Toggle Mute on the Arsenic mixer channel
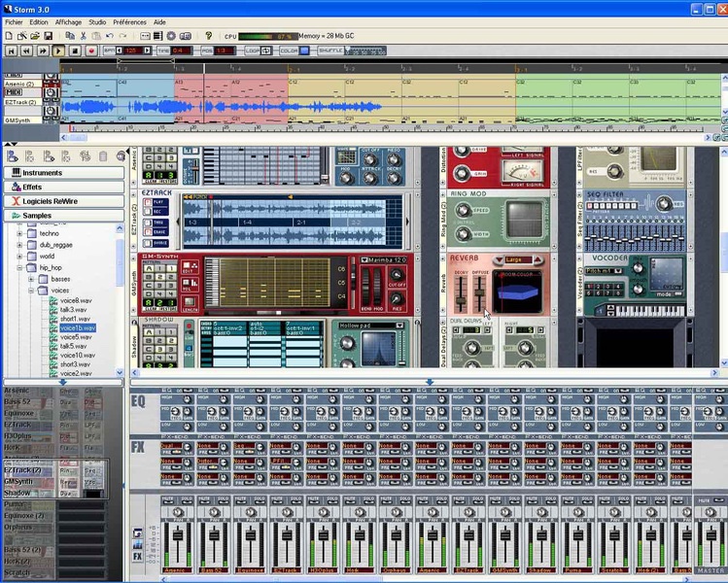This screenshot has height=583, width=728. [x=168, y=498]
